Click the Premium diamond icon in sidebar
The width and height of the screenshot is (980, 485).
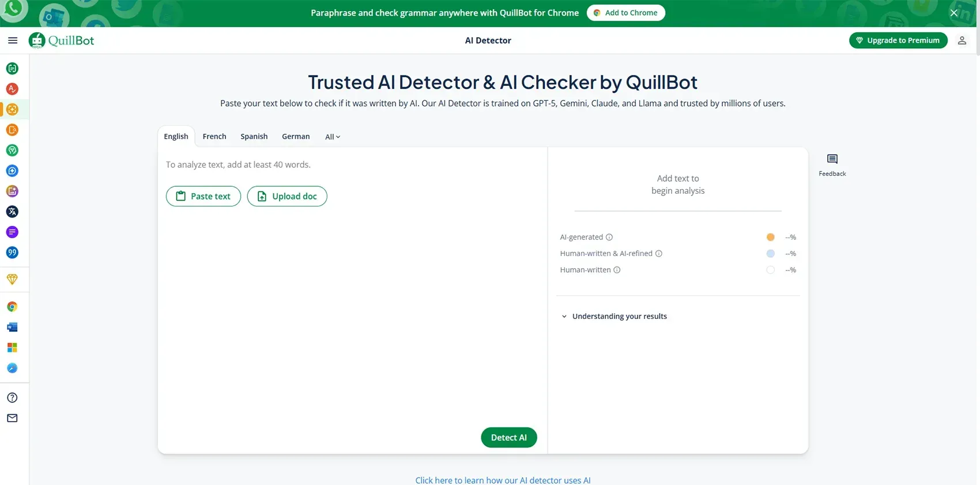[x=12, y=279]
